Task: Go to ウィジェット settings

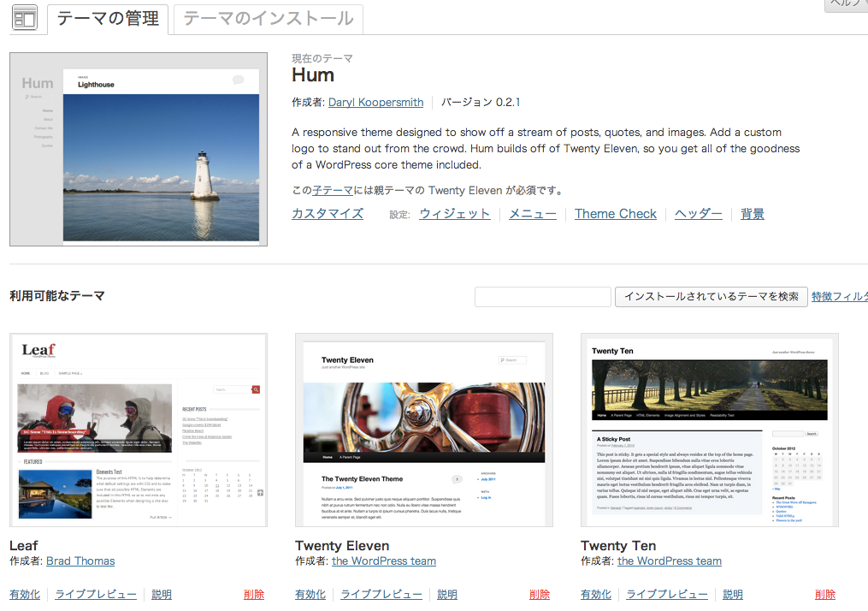Action: [x=454, y=214]
